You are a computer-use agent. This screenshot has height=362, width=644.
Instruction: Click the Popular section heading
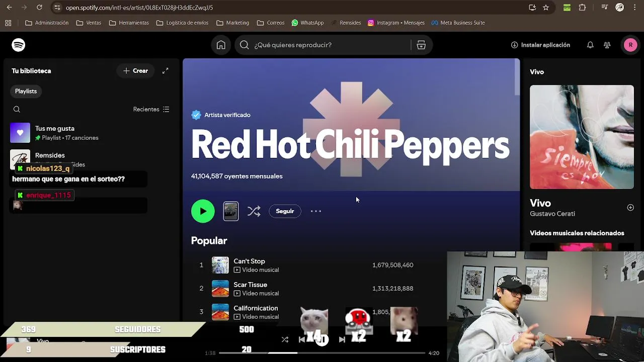click(209, 241)
